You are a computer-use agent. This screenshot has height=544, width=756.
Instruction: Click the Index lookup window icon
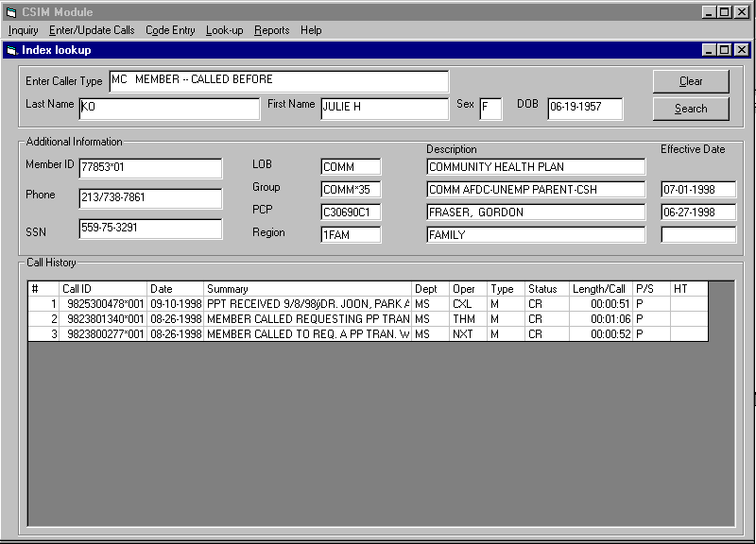11,50
